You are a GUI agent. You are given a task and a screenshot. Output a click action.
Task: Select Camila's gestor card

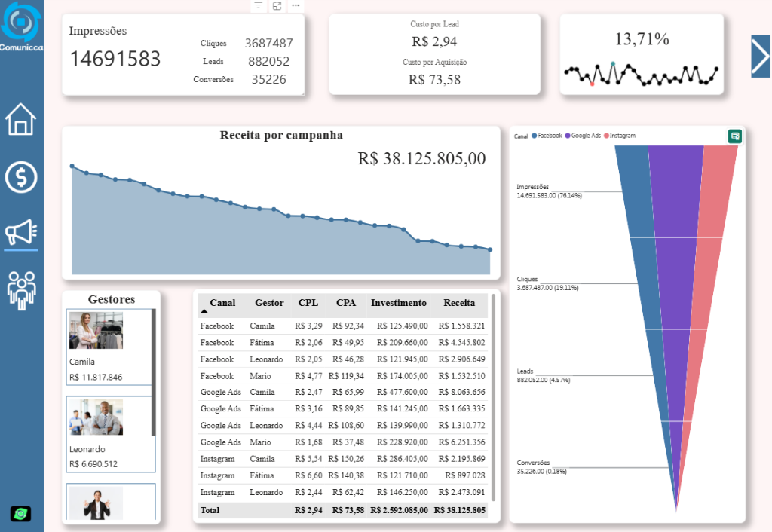(x=109, y=347)
